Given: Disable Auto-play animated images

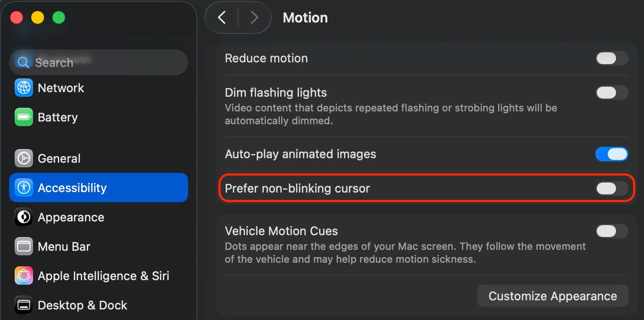Looking at the screenshot, I should (x=611, y=154).
